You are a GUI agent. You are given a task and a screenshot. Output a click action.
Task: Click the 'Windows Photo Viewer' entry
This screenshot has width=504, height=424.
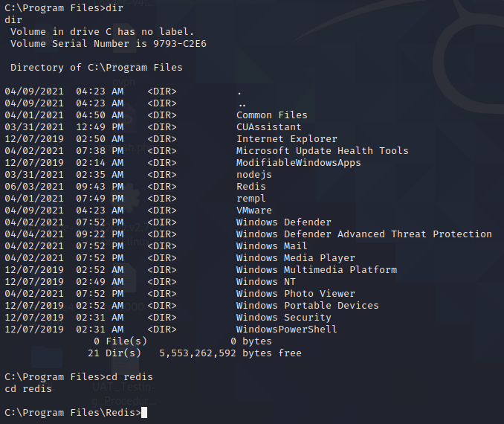click(x=296, y=294)
